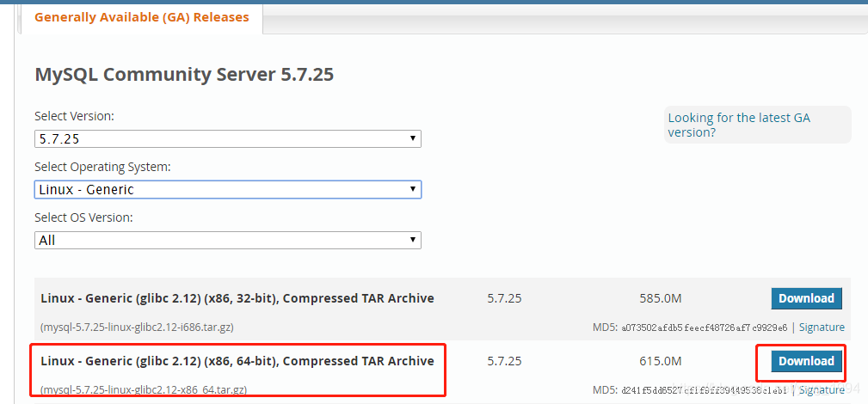Select the 'Select Operating System:' label
Viewport: 868px width, 404px height.
(x=102, y=167)
